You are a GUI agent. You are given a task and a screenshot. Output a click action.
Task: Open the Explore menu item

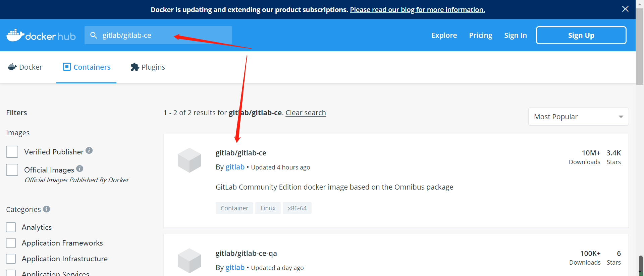pos(444,35)
